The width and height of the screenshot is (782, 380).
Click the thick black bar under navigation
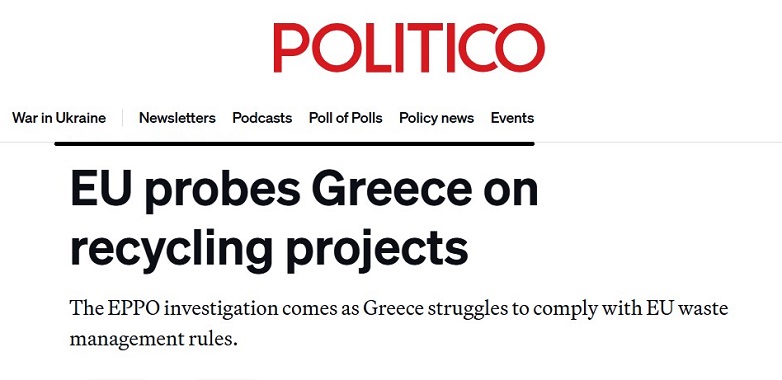pyautogui.click(x=294, y=144)
